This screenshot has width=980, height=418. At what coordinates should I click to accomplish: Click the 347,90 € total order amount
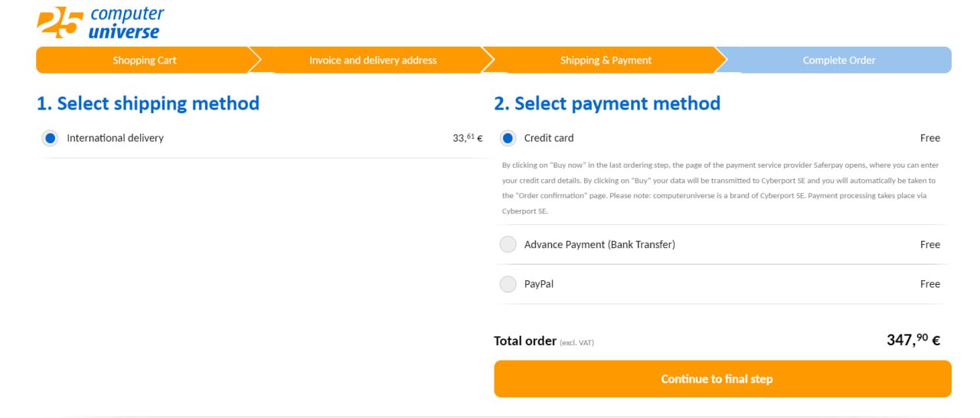pos(913,341)
